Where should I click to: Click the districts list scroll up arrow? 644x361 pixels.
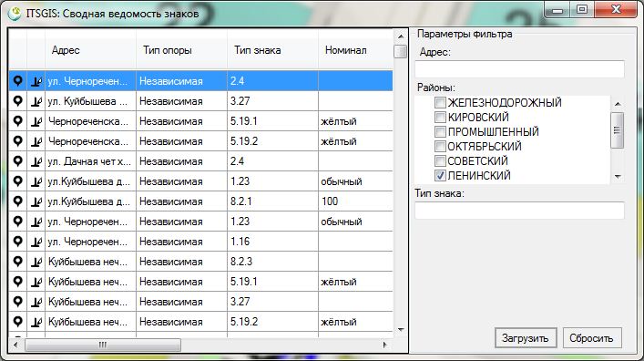point(618,104)
